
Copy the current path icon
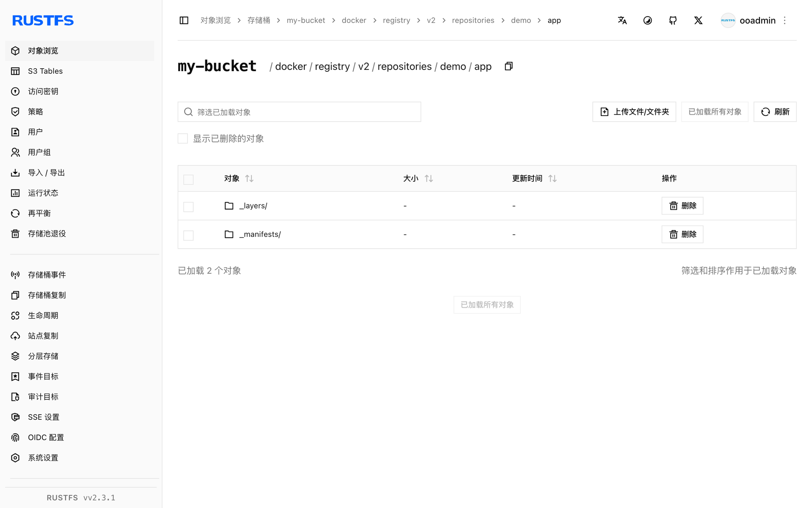click(509, 66)
